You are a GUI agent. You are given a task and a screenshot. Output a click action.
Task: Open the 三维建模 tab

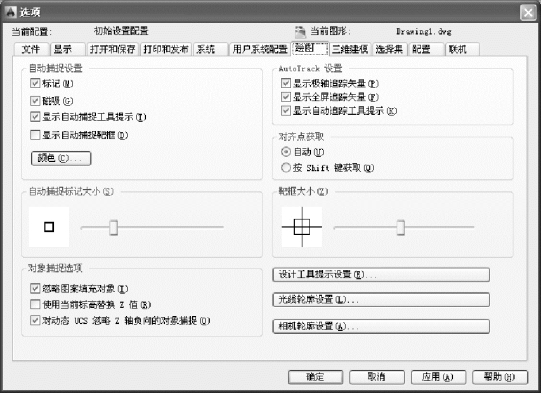(350, 49)
